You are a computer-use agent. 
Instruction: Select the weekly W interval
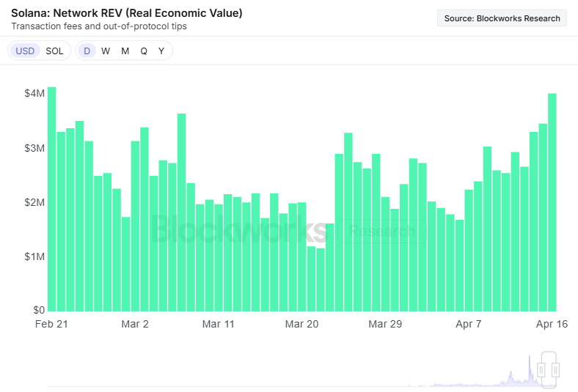[x=106, y=51]
